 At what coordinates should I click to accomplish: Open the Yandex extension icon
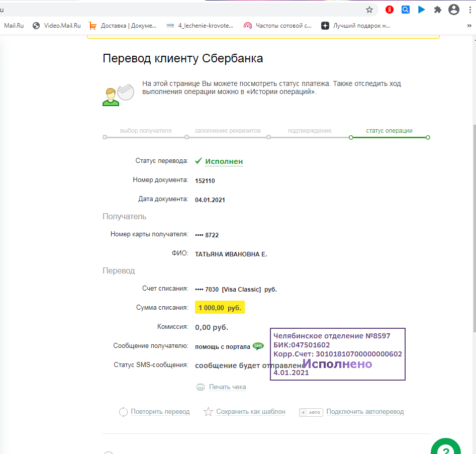click(x=390, y=10)
